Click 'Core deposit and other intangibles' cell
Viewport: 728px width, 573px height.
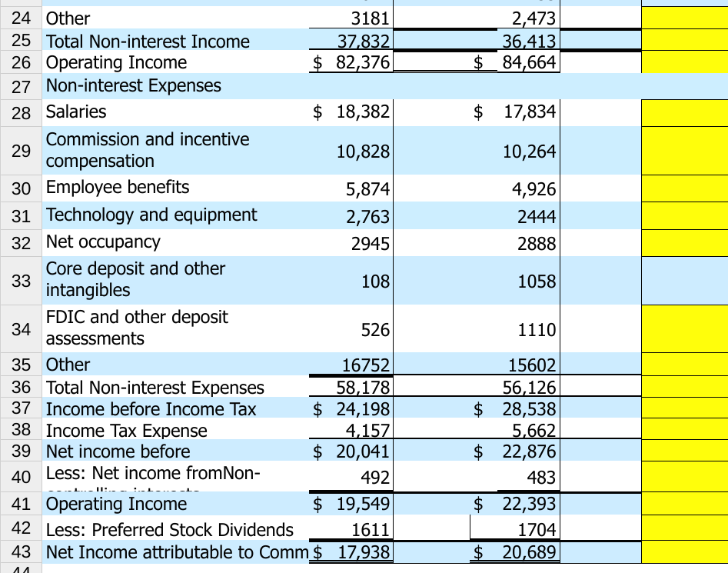click(x=175, y=280)
